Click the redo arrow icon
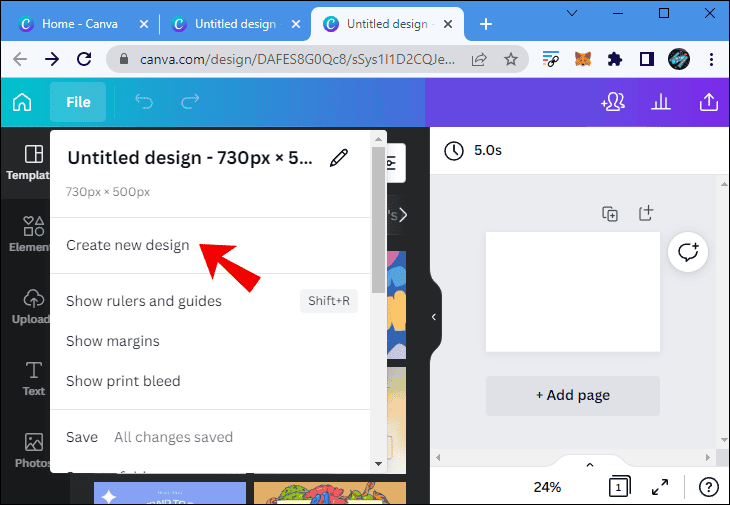This screenshot has height=505, width=730. (x=190, y=102)
